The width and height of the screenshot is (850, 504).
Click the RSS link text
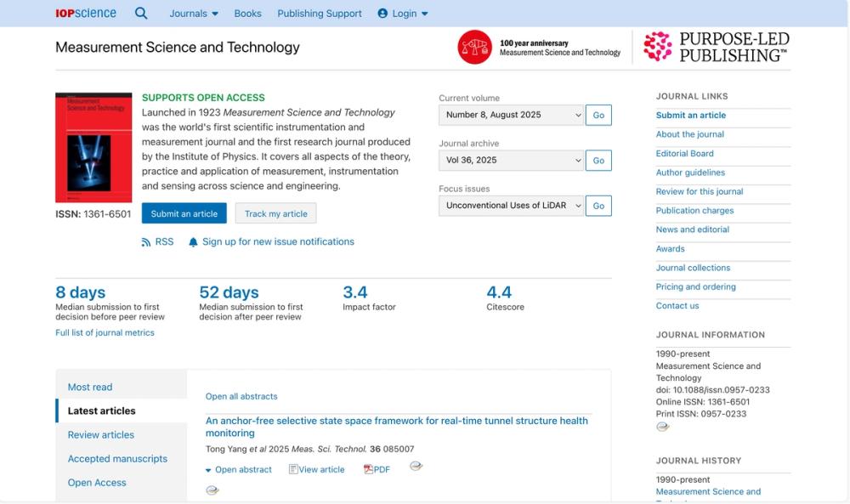164,241
